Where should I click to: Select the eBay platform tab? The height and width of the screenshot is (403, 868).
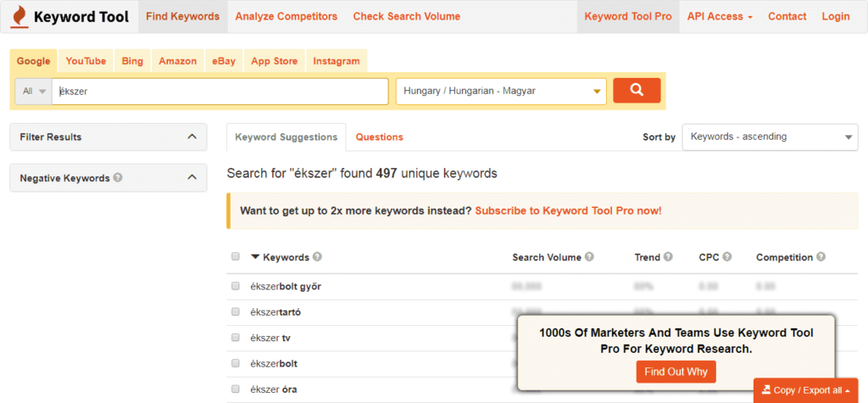pyautogui.click(x=224, y=61)
